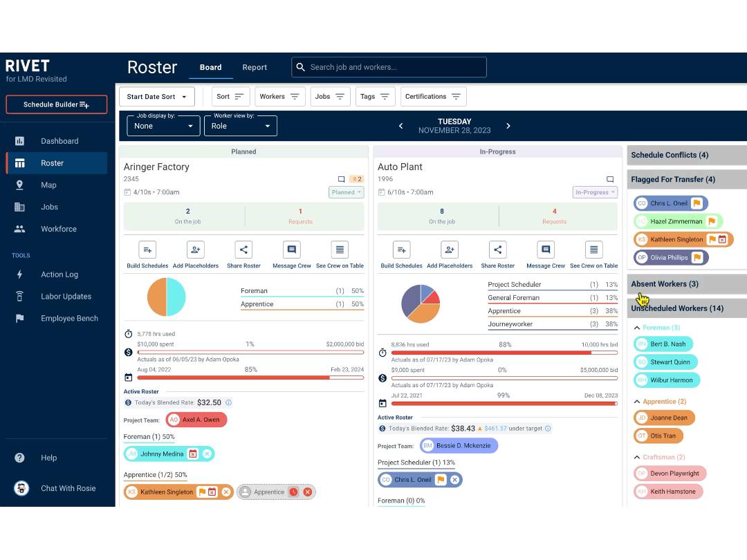Select the Share Roster icon for Aringer Factory
Screen dimensions: 747x560
point(243,250)
